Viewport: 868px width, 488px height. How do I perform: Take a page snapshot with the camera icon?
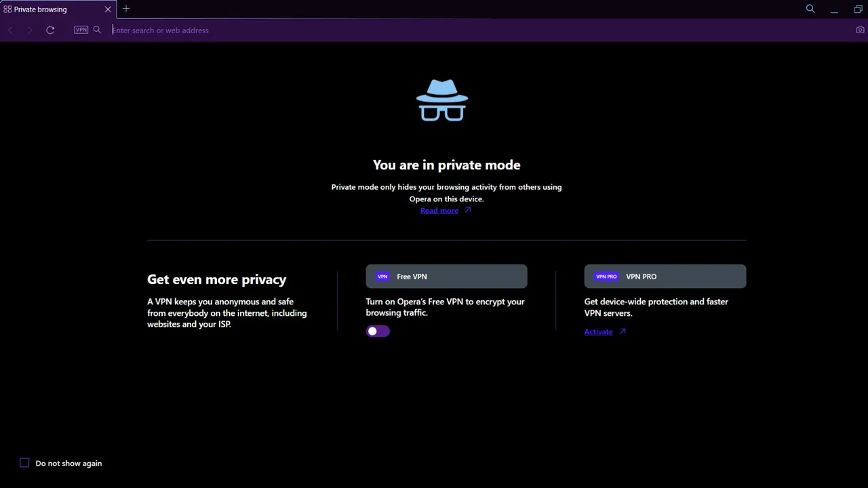coord(860,30)
